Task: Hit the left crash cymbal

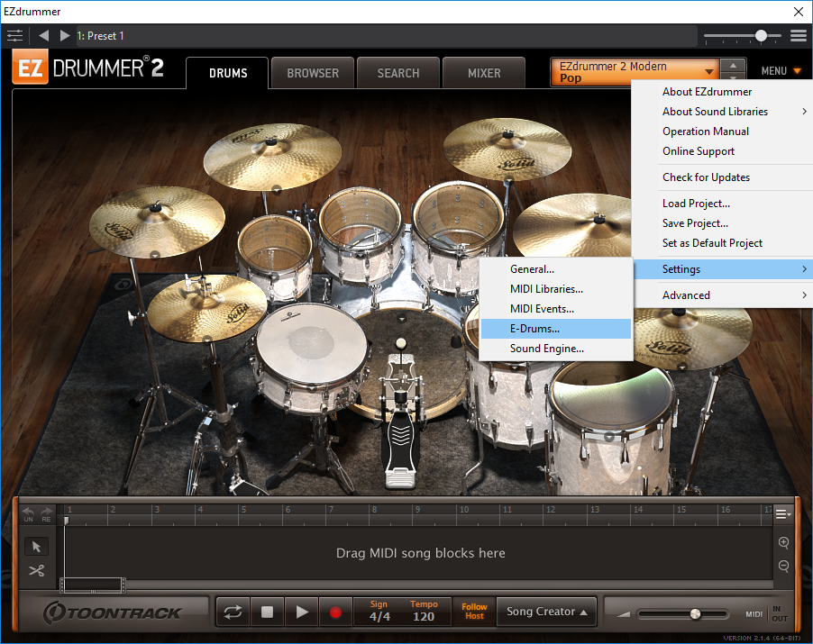Action: click(x=157, y=222)
